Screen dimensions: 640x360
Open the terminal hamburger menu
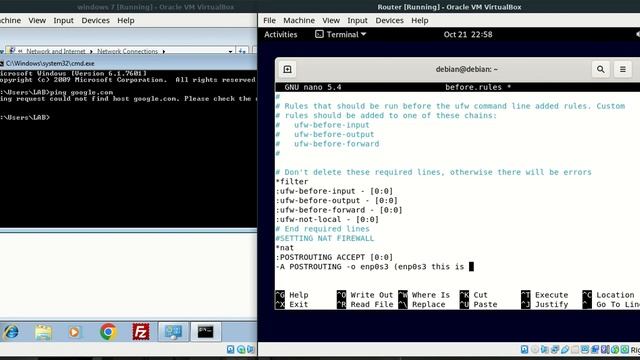coord(623,69)
